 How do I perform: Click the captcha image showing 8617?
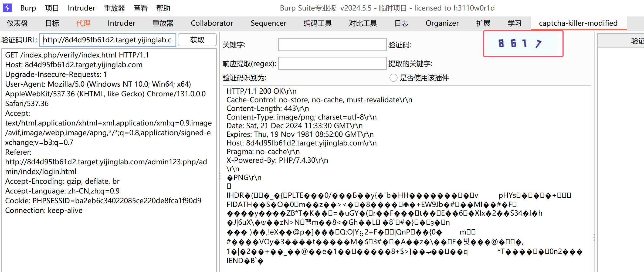pyautogui.click(x=523, y=43)
